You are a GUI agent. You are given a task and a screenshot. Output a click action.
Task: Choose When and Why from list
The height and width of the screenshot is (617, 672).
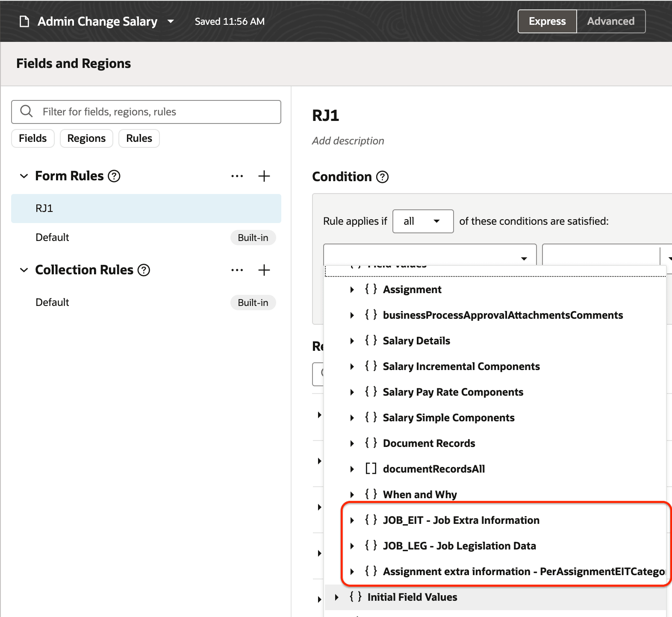[420, 495]
